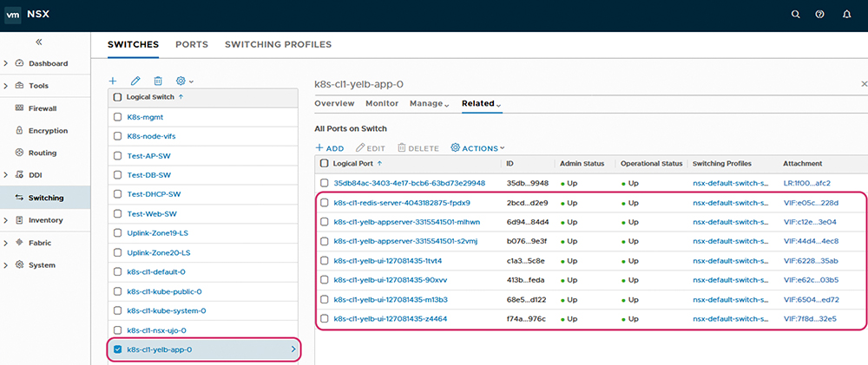Screen dimensions: 868x365
Task: Expand the DDI sidebar section
Action: (5, 175)
